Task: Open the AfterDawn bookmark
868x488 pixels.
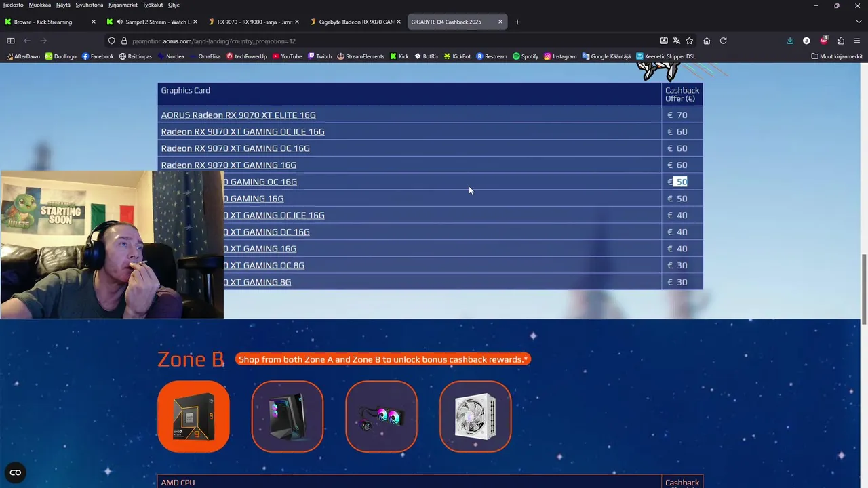Action: 23,56
